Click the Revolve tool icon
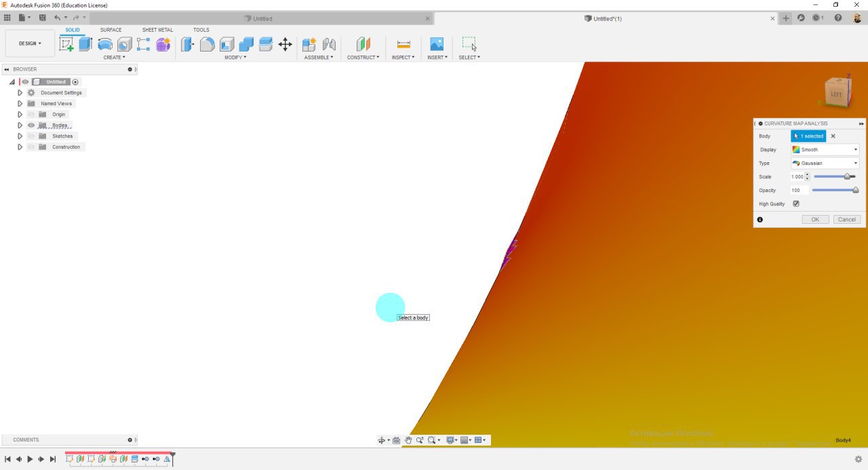 [x=105, y=44]
